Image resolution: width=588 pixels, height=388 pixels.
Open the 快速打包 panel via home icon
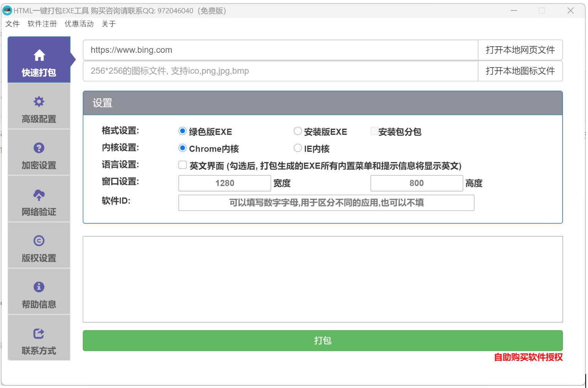pos(39,56)
